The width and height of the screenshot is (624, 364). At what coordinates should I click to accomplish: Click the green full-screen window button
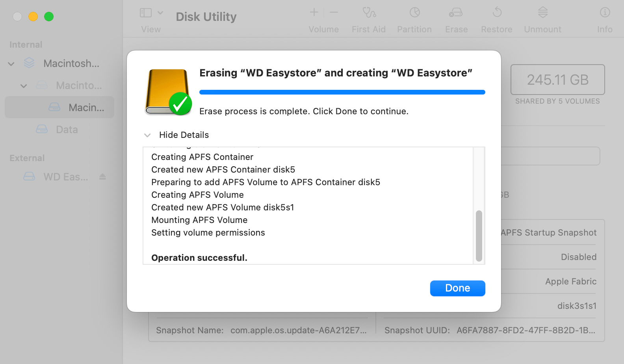point(49,17)
